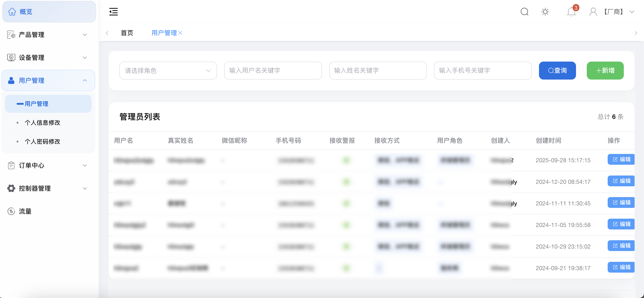Click the 流量 traffic icon
The image size is (644, 298).
(11, 211)
